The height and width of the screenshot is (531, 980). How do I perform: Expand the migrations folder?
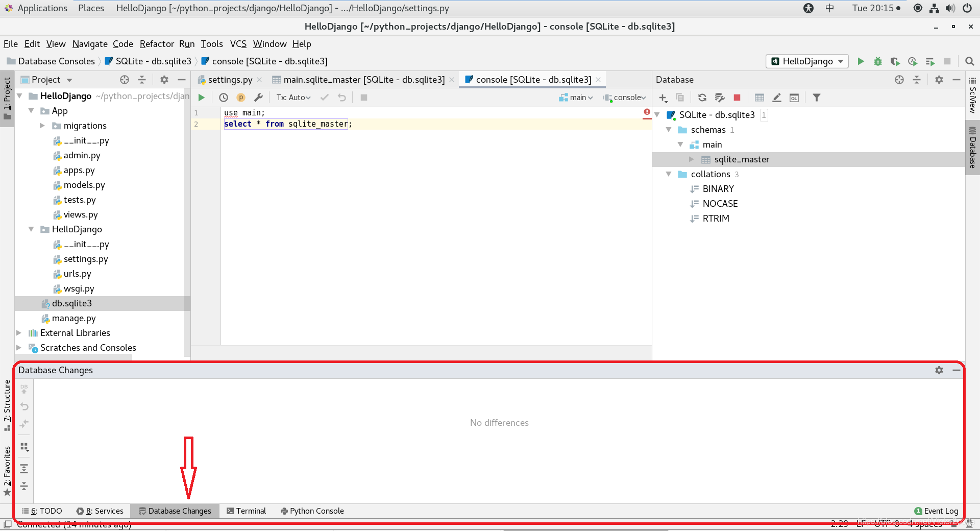pyautogui.click(x=42, y=126)
